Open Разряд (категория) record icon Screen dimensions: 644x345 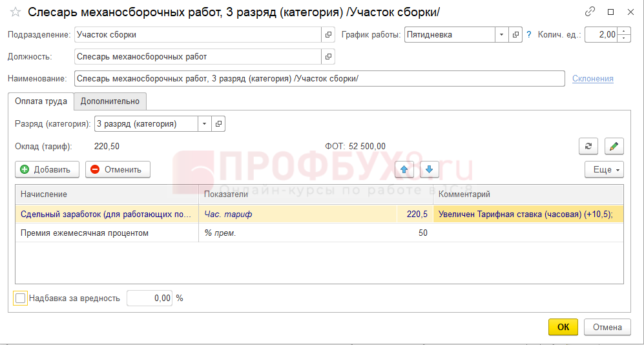219,123
